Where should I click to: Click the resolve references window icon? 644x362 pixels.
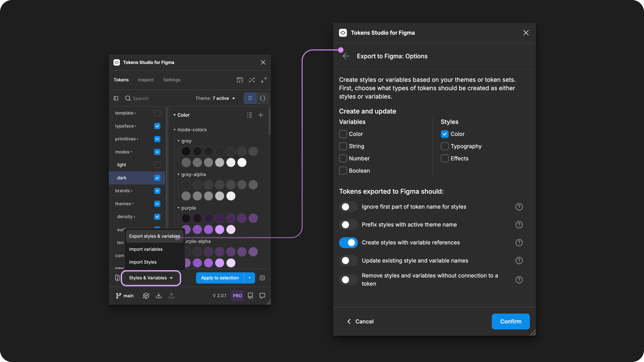(x=240, y=80)
